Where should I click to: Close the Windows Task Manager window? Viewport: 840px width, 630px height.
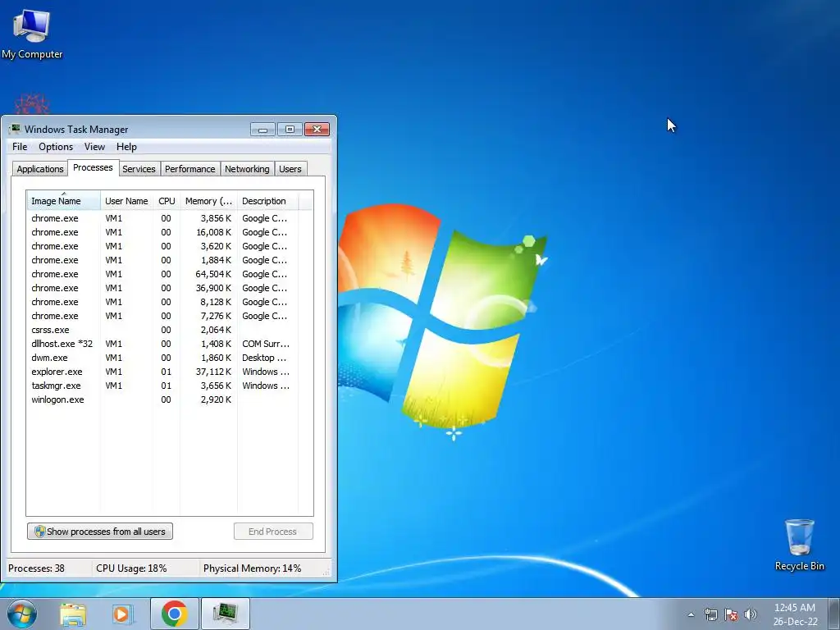(x=317, y=129)
